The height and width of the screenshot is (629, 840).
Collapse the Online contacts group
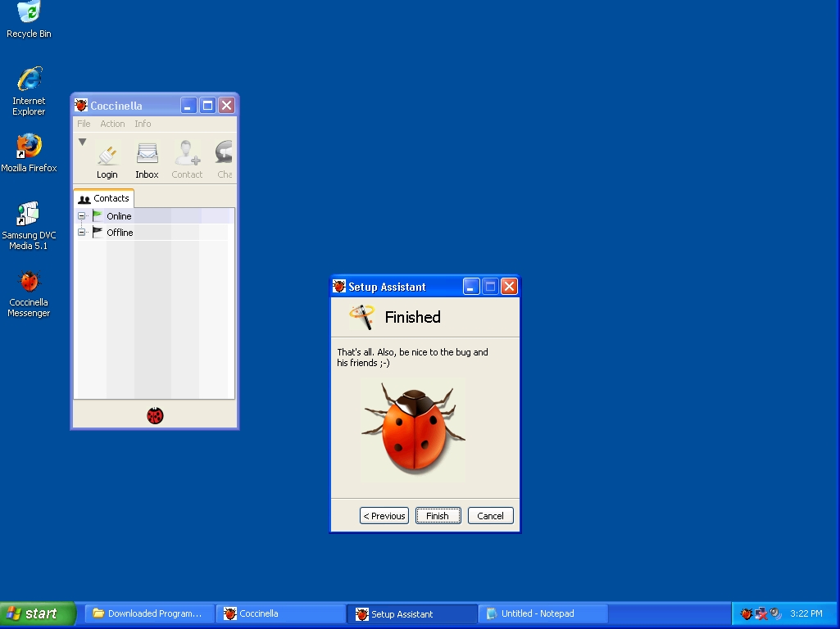(x=81, y=215)
